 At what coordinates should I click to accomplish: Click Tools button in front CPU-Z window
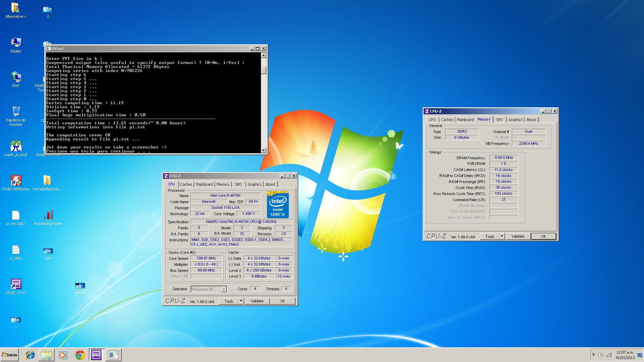click(229, 301)
